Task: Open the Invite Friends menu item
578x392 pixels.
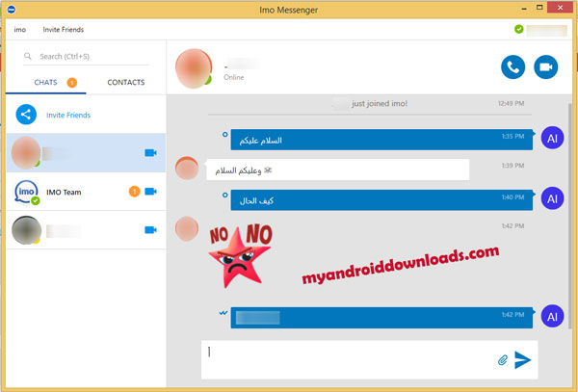Action: (x=63, y=30)
